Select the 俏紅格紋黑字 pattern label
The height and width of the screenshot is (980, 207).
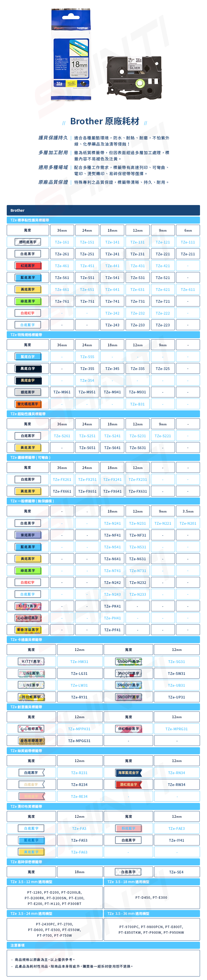(x=129, y=729)
